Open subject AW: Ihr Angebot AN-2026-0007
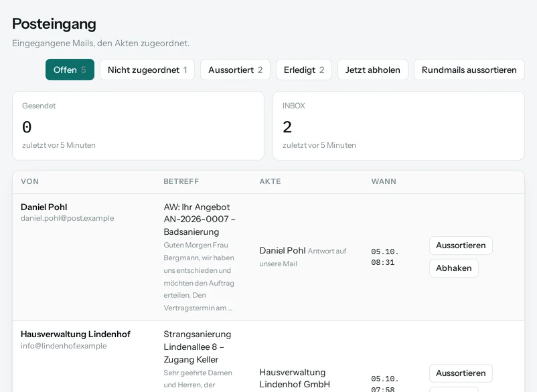 pyautogui.click(x=200, y=219)
